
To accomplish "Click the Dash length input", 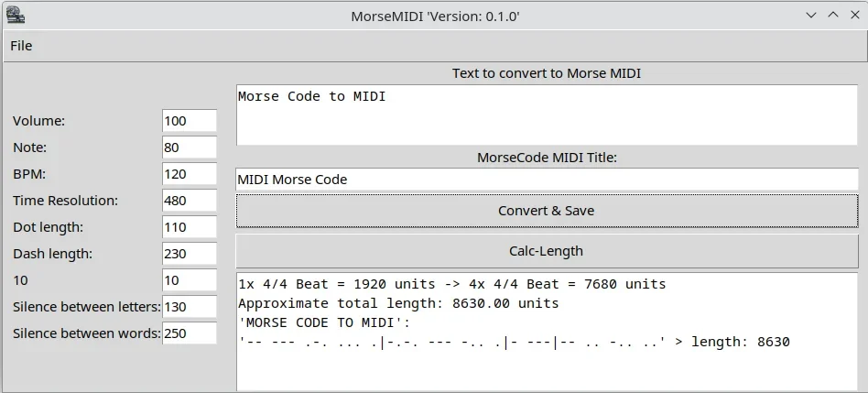I will 189,254.
